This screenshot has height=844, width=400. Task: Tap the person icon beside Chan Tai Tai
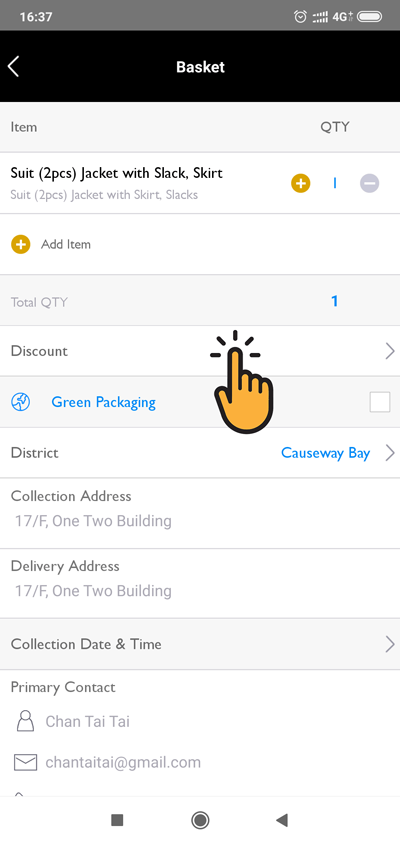pos(25,721)
